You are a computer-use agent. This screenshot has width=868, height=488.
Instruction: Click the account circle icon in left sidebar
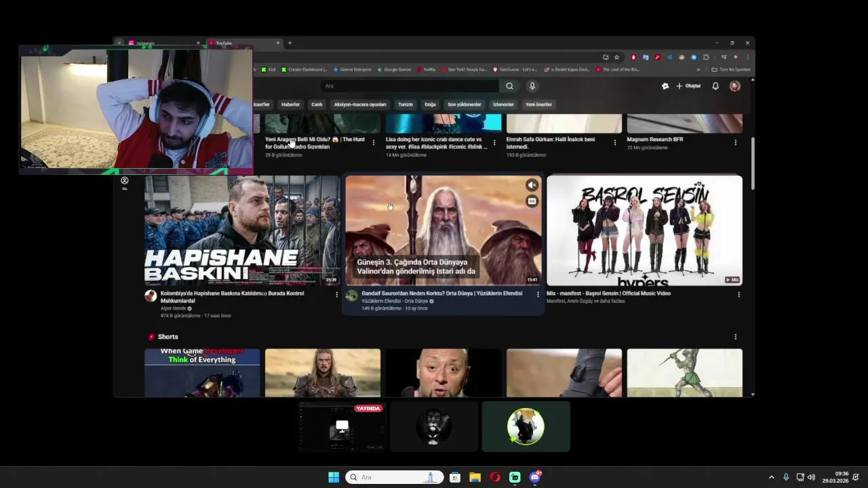pyautogui.click(x=125, y=180)
